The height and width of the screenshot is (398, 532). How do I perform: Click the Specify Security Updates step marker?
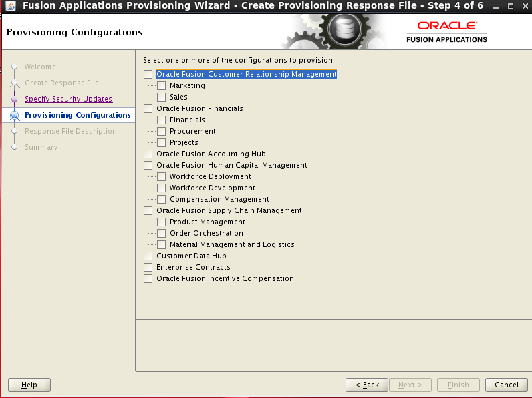click(14, 99)
